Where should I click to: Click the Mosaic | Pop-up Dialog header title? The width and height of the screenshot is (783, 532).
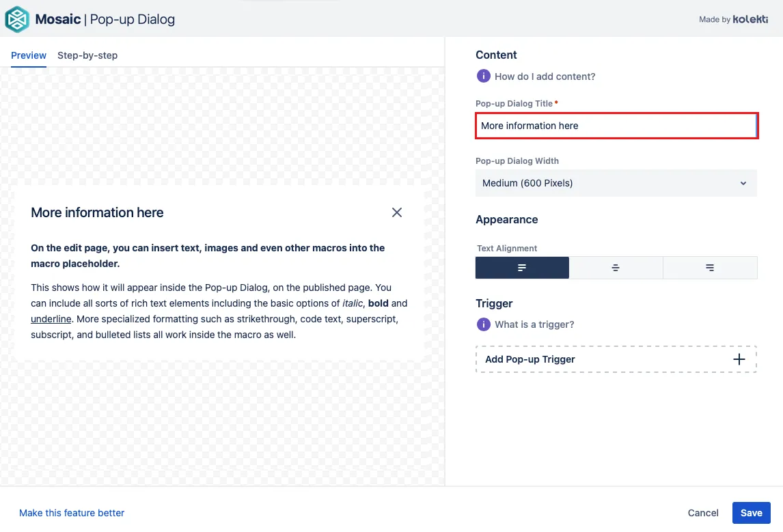(x=105, y=19)
